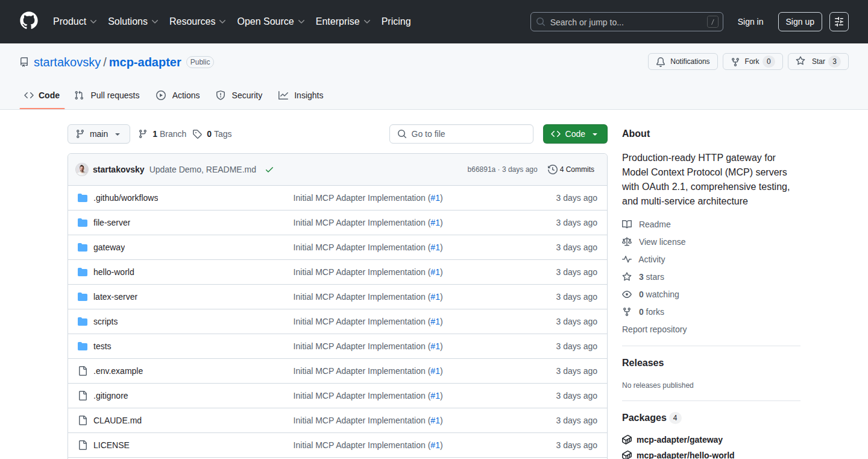
Task: Click the folder icon for tests
Action: (x=83, y=346)
